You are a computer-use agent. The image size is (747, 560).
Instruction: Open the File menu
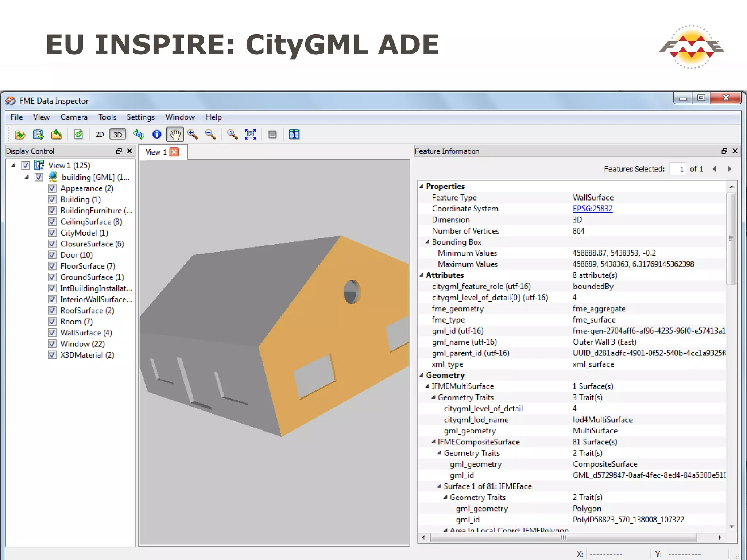pyautogui.click(x=17, y=117)
